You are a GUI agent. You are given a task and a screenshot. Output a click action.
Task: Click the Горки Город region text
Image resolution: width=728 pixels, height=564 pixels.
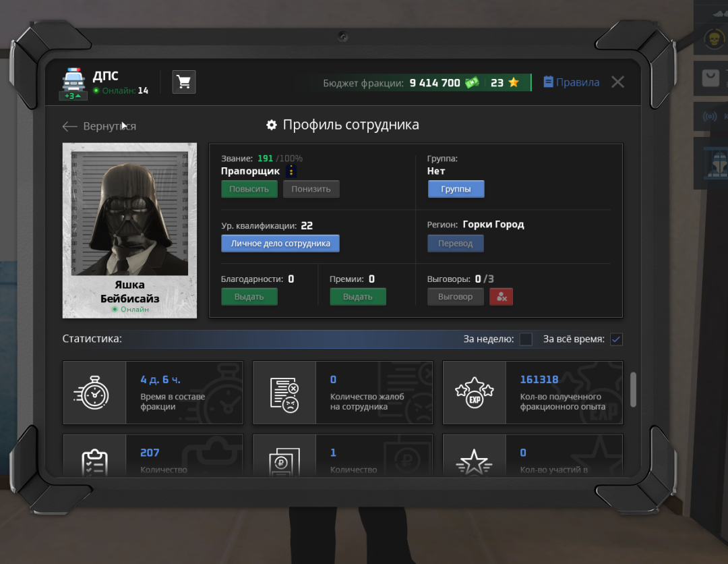coord(493,225)
